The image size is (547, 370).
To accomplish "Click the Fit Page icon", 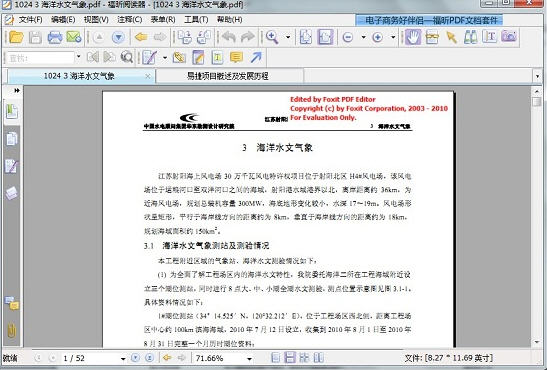I will click(306, 37).
